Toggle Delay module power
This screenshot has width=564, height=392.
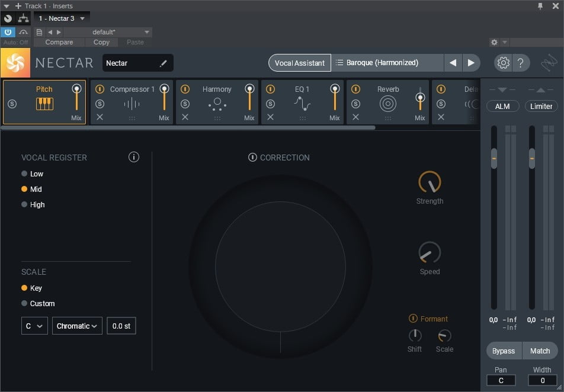tap(441, 89)
